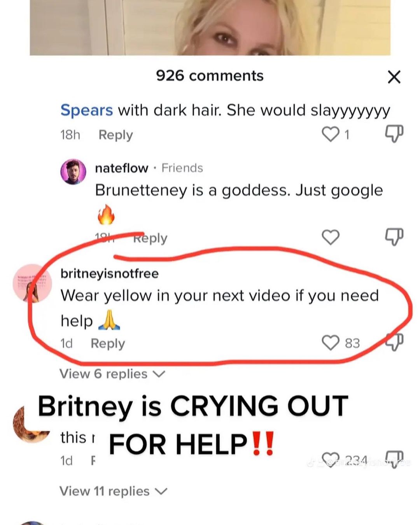
Task: Expand 'View 6 replies'
Action: click(x=112, y=374)
